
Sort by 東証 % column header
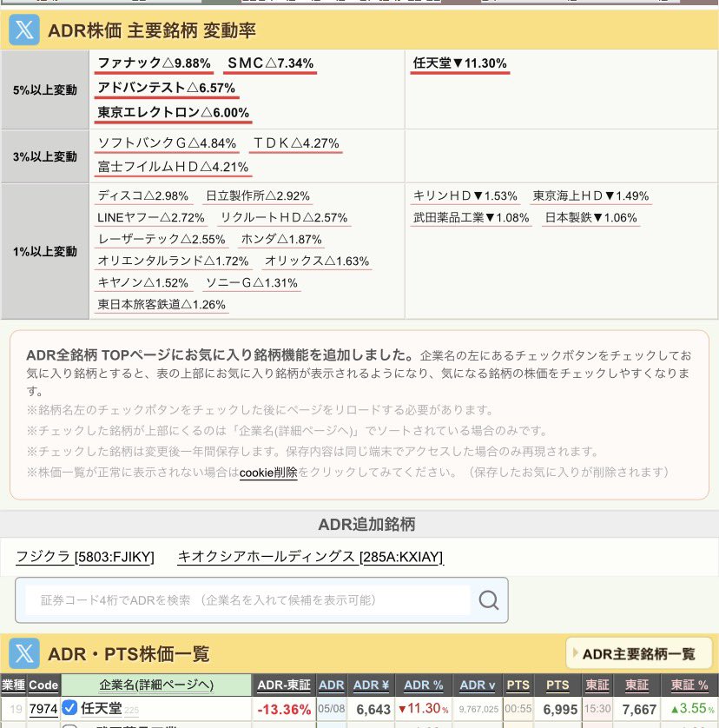click(689, 685)
